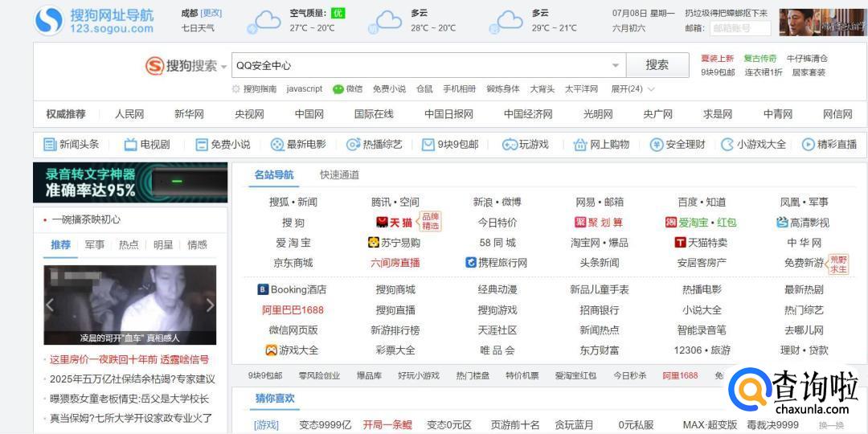Open the search suggestions dropdown arrow
The image size is (868, 434).
616,65
